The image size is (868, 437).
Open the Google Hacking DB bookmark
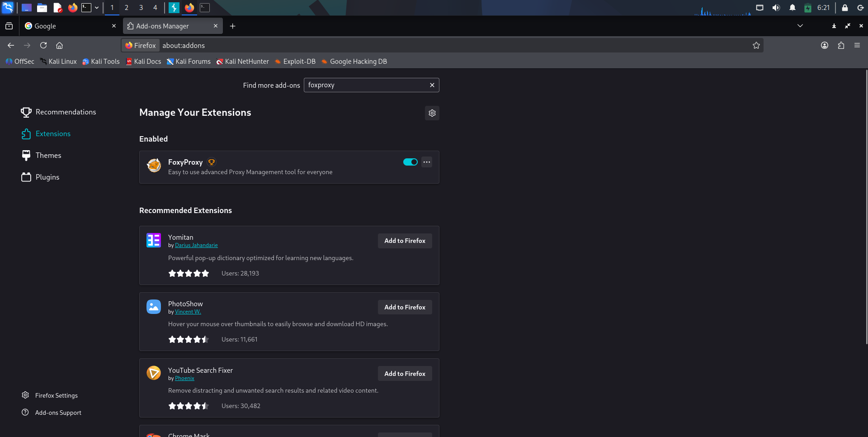coord(354,62)
